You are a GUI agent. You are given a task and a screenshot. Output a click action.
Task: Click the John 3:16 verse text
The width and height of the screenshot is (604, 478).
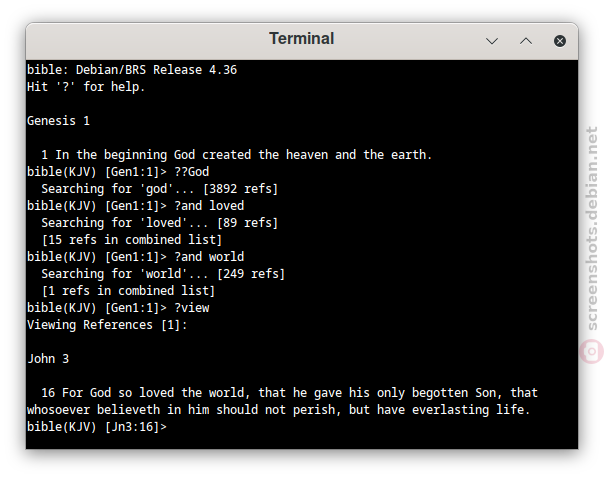click(x=282, y=401)
